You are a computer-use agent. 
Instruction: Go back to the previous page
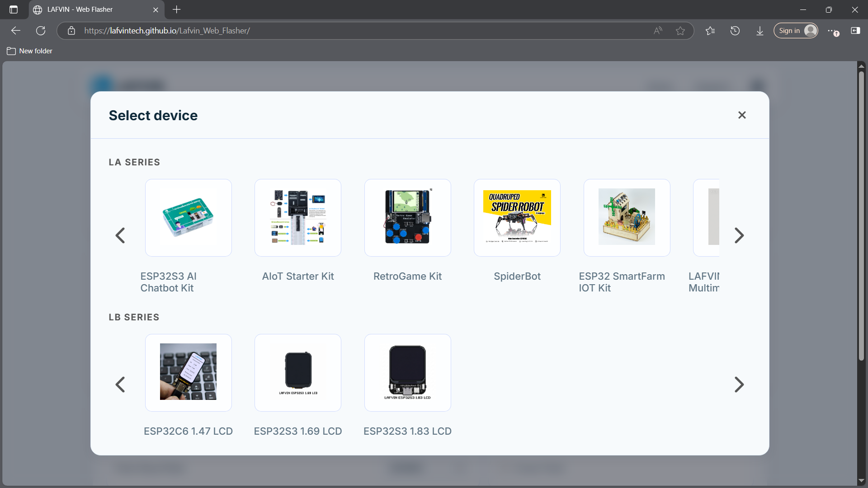[x=16, y=31]
